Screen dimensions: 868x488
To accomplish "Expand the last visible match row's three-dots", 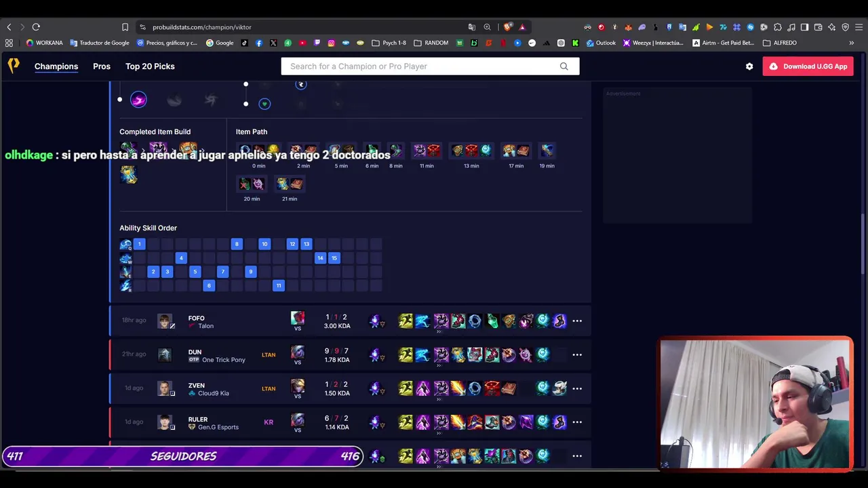I will [577, 456].
